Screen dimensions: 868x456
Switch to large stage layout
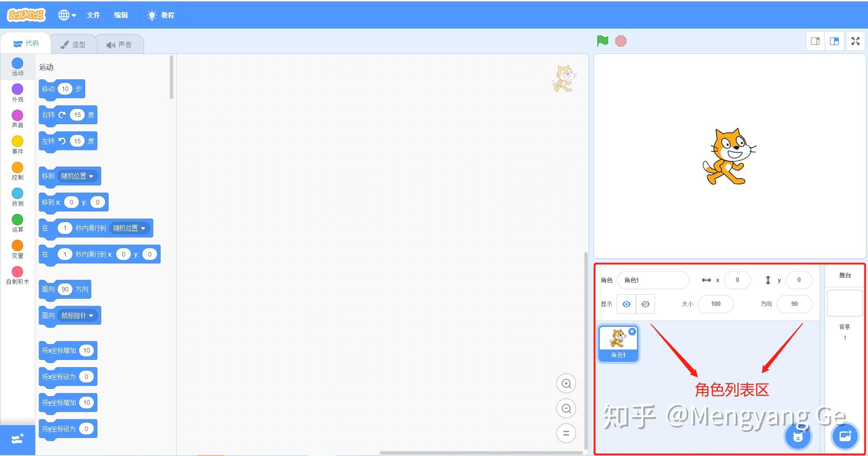tap(834, 41)
